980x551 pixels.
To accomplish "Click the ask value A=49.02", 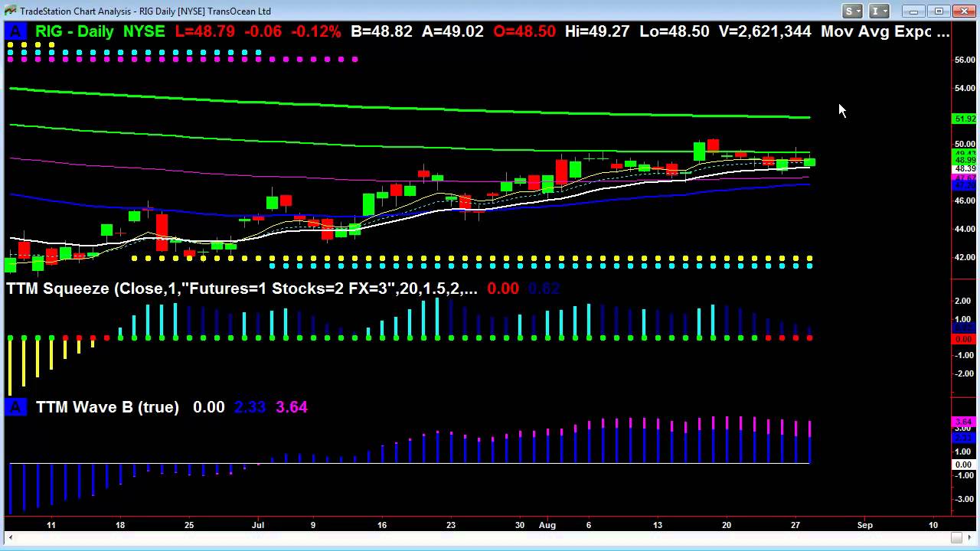I will click(x=452, y=31).
